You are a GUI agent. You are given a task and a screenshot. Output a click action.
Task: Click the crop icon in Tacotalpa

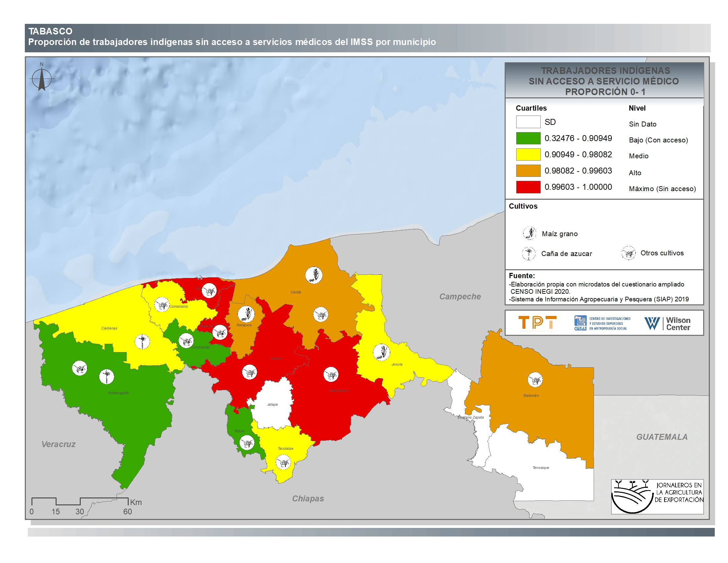click(283, 462)
